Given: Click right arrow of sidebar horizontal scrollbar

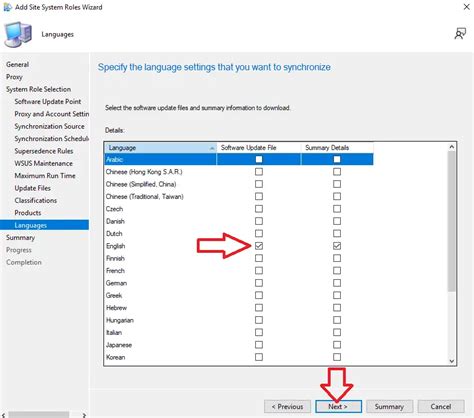Looking at the screenshot, I should pos(84,415).
